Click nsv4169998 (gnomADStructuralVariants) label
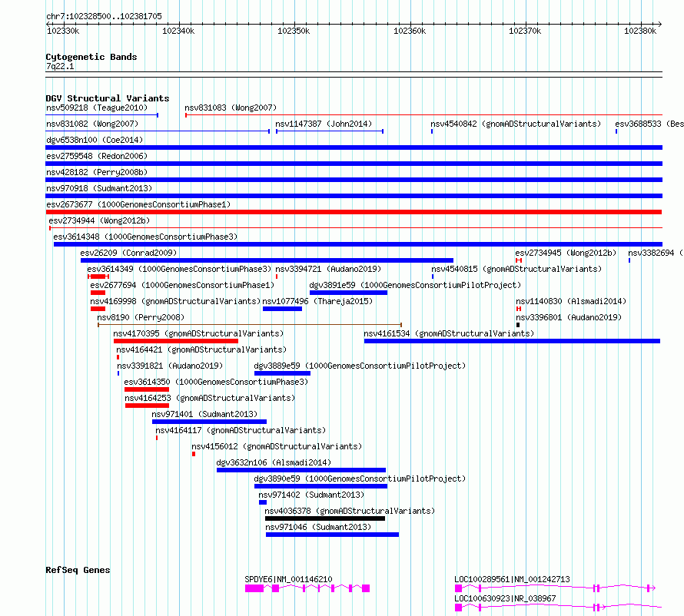 175,301
